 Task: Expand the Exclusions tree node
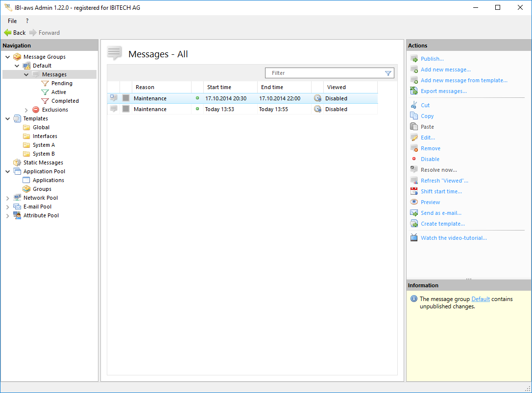pyautogui.click(x=26, y=110)
